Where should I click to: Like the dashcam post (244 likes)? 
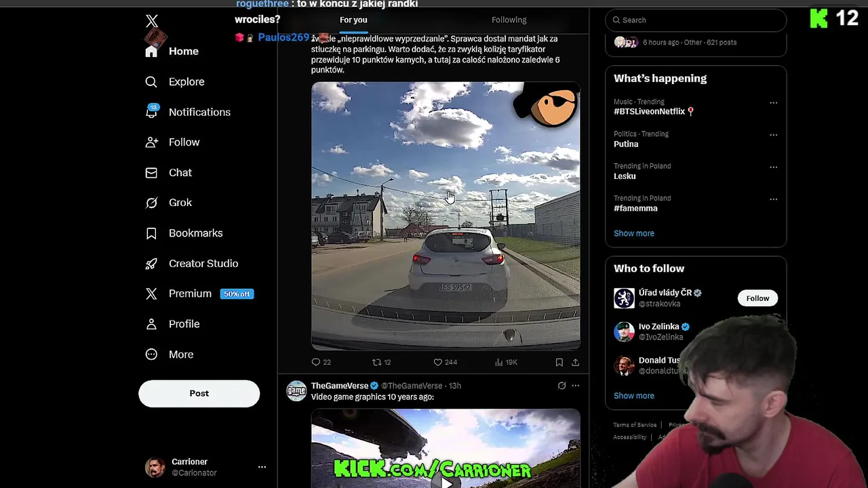445,363
